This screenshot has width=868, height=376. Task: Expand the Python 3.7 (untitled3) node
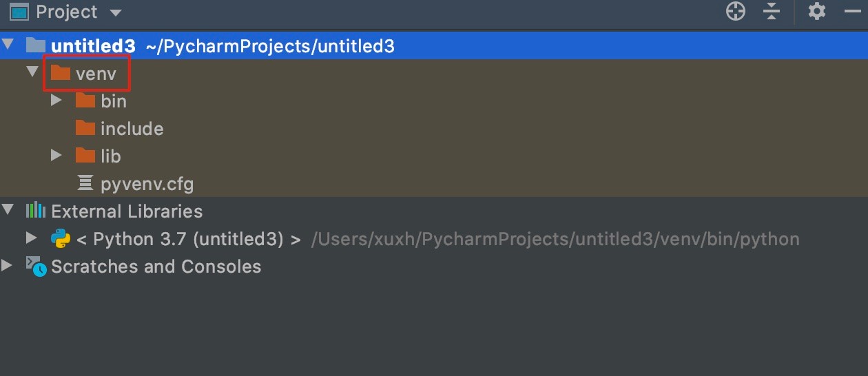(32, 238)
